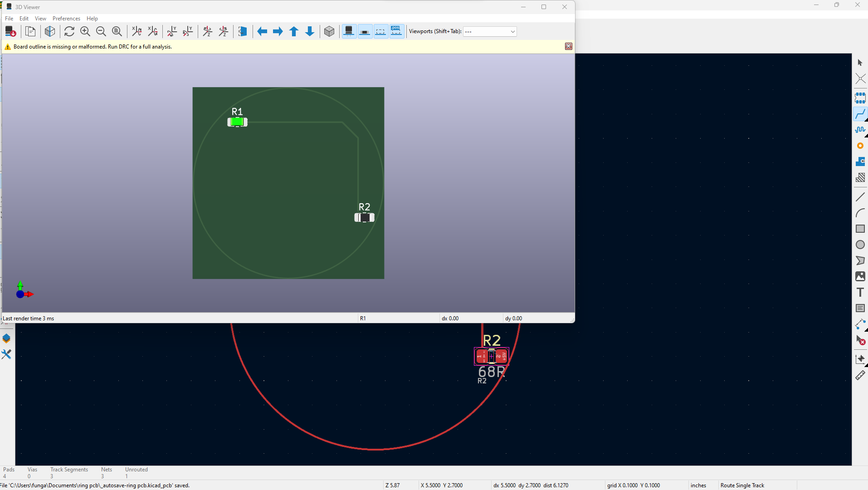The height and width of the screenshot is (490, 868).
Task: Toggle through-hole 3D models display
Action: pos(349,31)
